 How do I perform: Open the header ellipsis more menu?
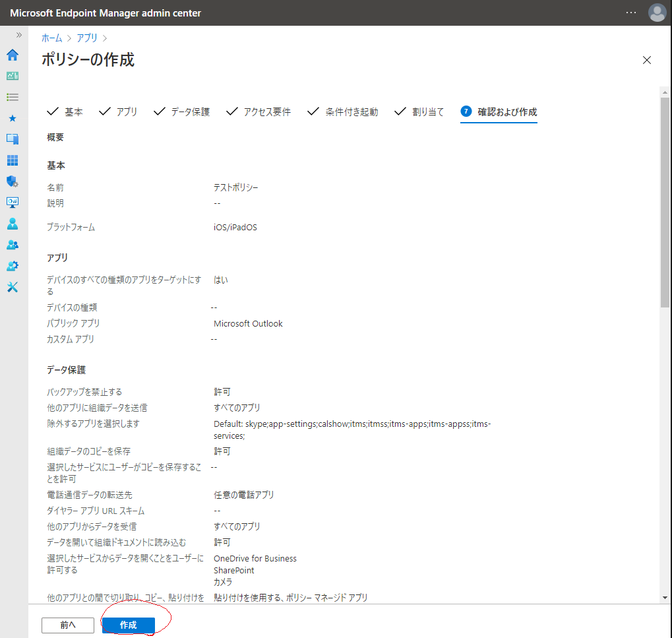click(631, 13)
